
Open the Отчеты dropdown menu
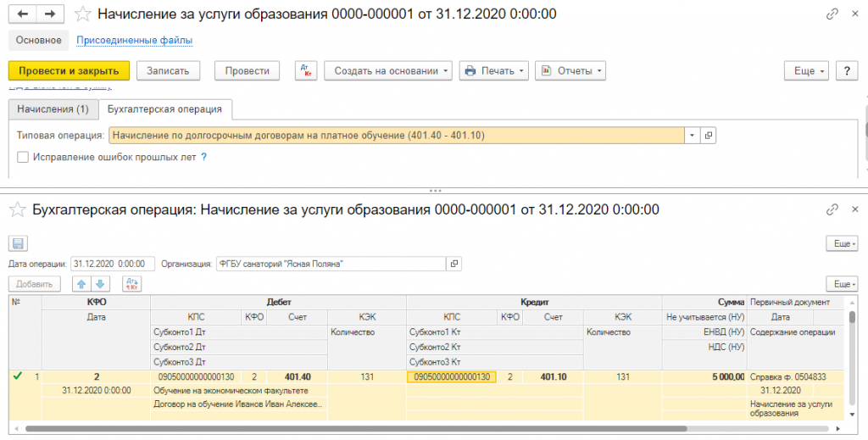pyautogui.click(x=570, y=70)
